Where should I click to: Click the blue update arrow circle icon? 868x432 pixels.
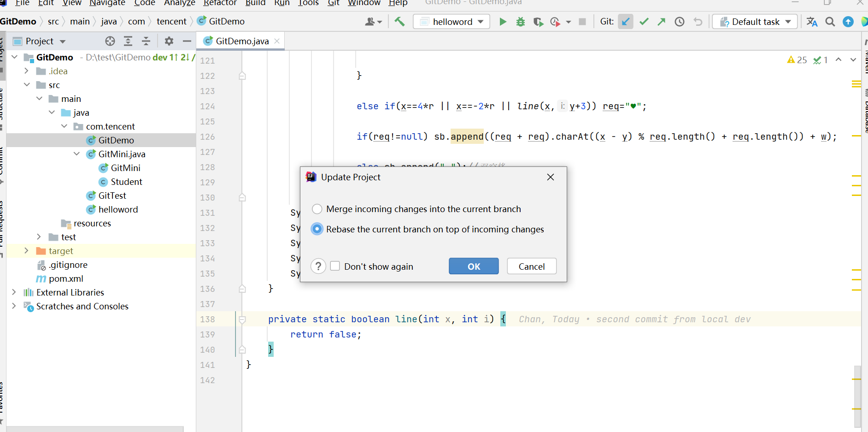tap(848, 22)
